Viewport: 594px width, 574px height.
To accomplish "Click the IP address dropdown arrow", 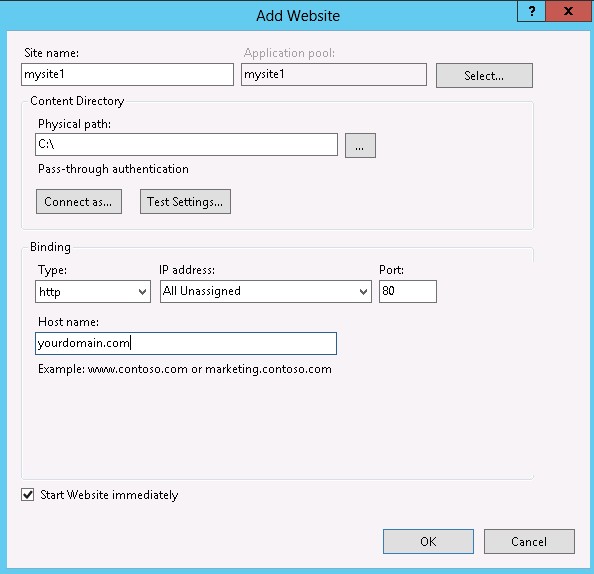I will tap(363, 292).
